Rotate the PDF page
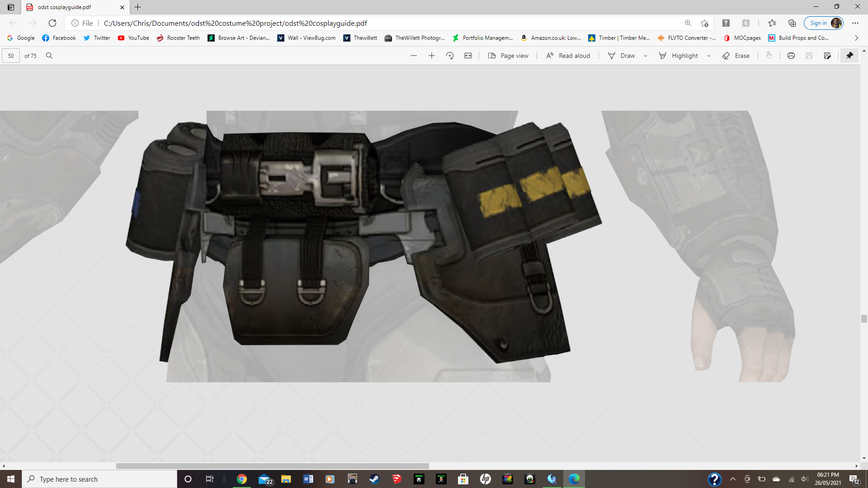Image resolution: width=868 pixels, height=488 pixels. (x=450, y=56)
